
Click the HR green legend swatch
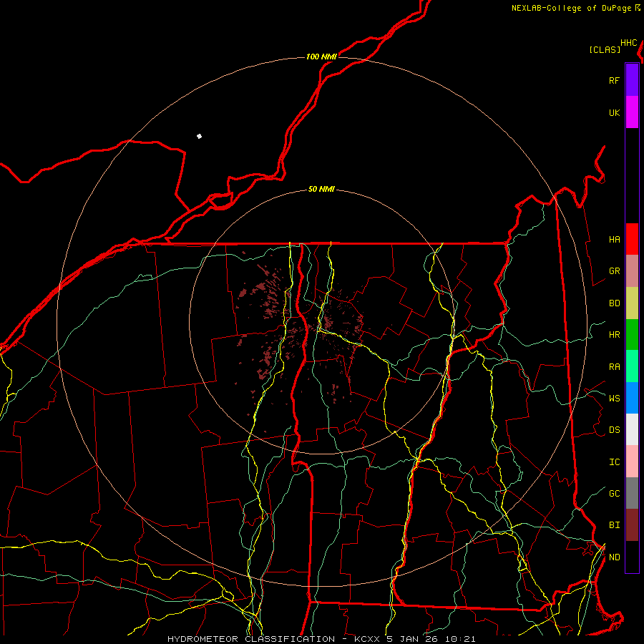pos(632,335)
